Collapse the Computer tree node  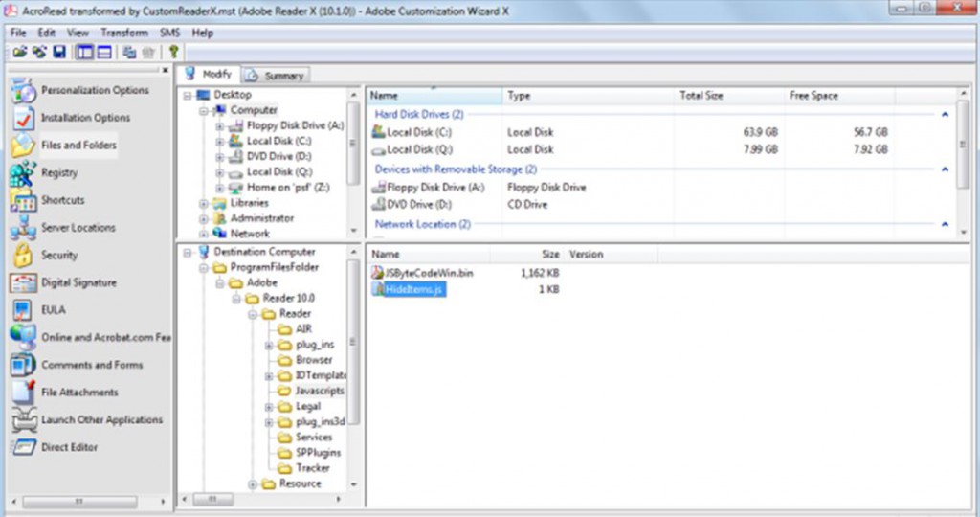click(x=204, y=111)
